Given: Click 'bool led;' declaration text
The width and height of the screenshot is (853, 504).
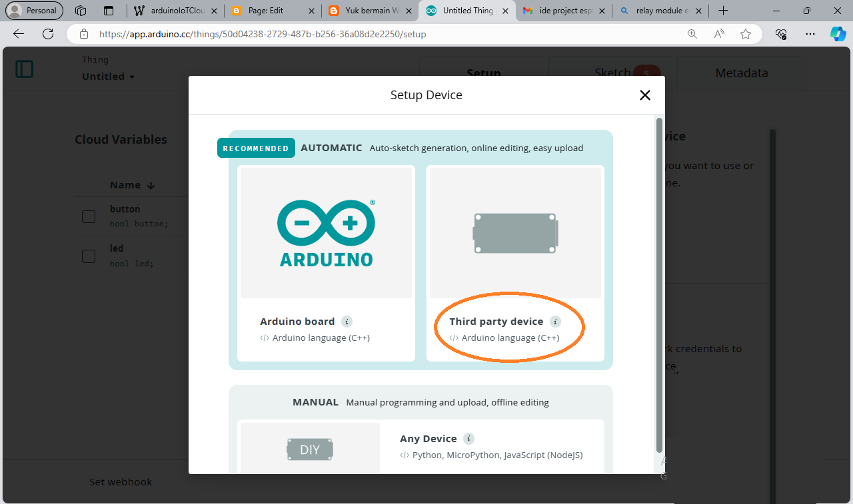Looking at the screenshot, I should 132,263.
